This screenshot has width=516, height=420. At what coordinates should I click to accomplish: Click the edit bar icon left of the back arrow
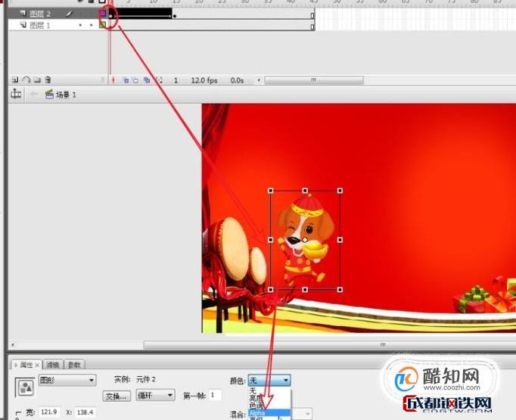[x=16, y=94]
